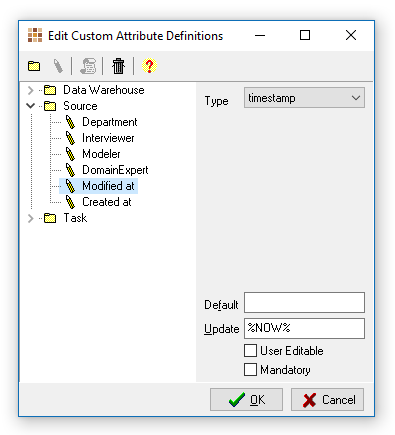Expand the Data Warehouse tree node
This screenshot has width=395, height=435.
[x=31, y=90]
